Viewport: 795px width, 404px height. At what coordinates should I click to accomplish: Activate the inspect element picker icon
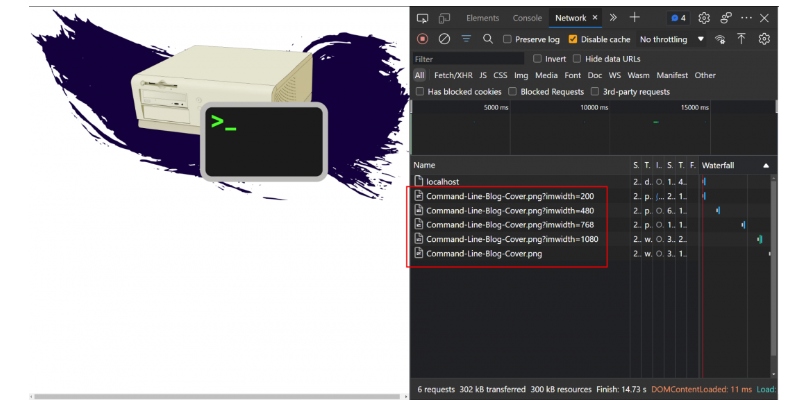pos(422,18)
